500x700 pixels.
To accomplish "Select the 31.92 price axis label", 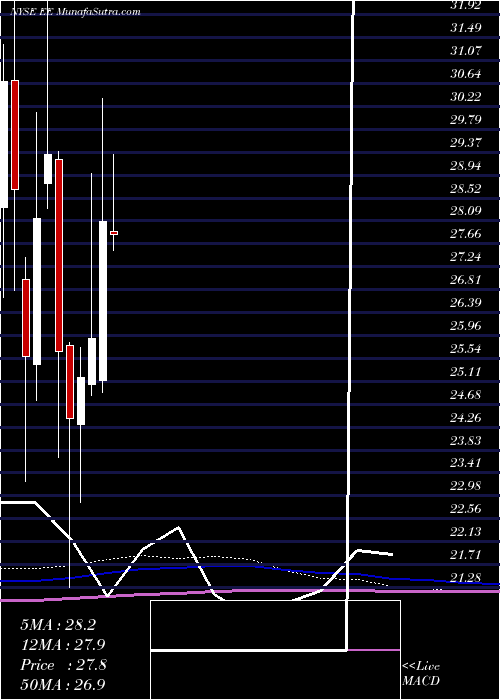I will (x=467, y=5).
